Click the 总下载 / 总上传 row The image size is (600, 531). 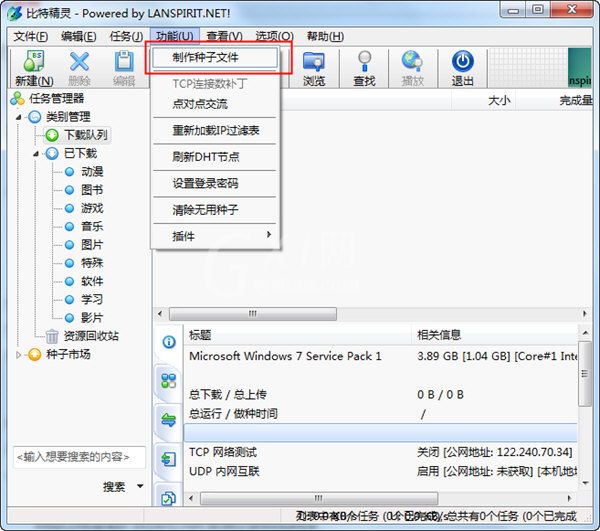[x=381, y=394]
